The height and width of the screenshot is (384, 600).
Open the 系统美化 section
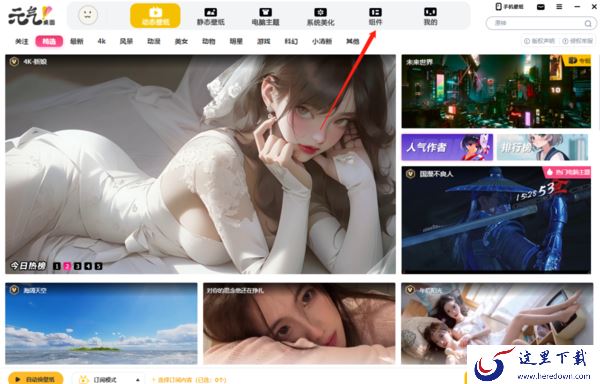(320, 16)
